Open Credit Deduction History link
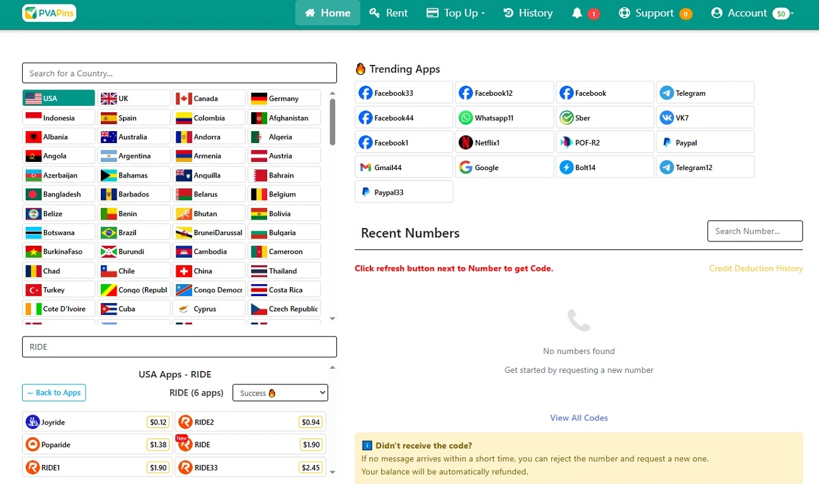Viewport: 819px width, 504px height. (x=756, y=268)
